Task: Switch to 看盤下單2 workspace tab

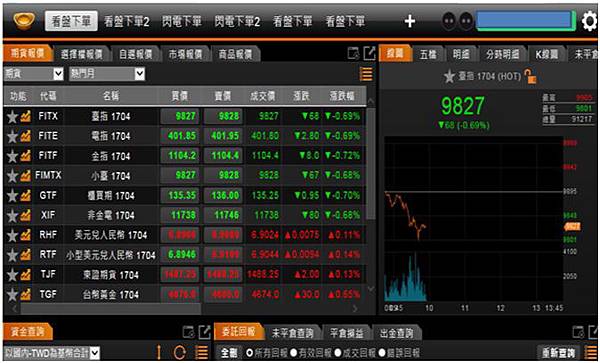Action: (x=127, y=21)
